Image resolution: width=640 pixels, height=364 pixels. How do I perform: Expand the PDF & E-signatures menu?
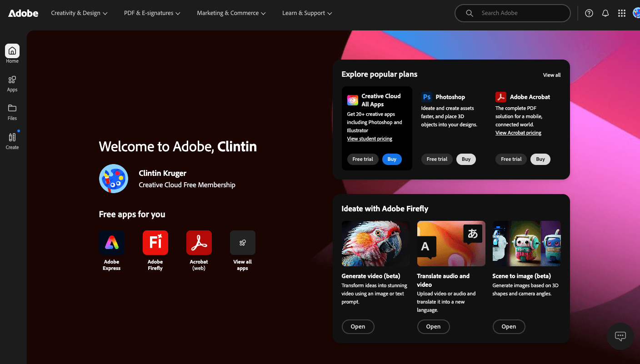[152, 13]
